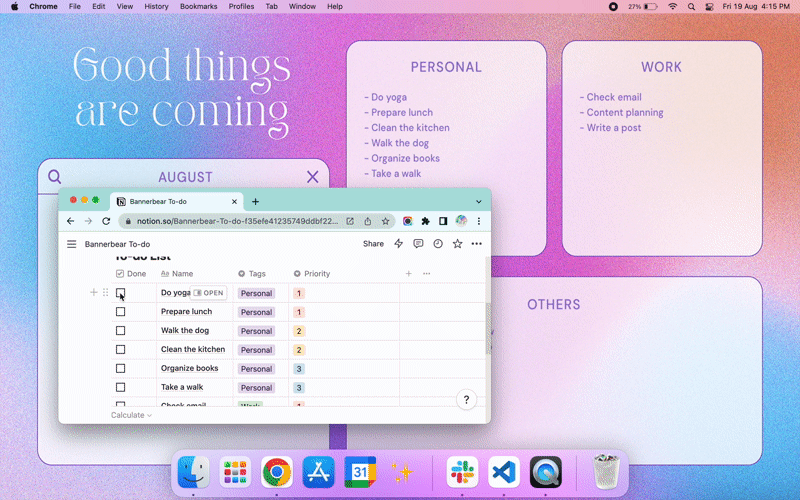Image resolution: width=800 pixels, height=500 pixels.
Task: Toggle the Chrome side panel icon
Action: pyautogui.click(x=443, y=221)
